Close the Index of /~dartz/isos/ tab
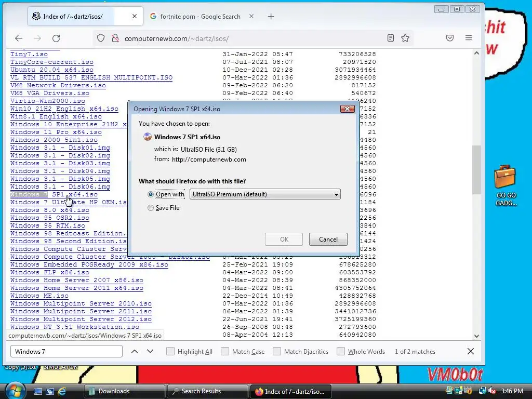 coord(135,16)
